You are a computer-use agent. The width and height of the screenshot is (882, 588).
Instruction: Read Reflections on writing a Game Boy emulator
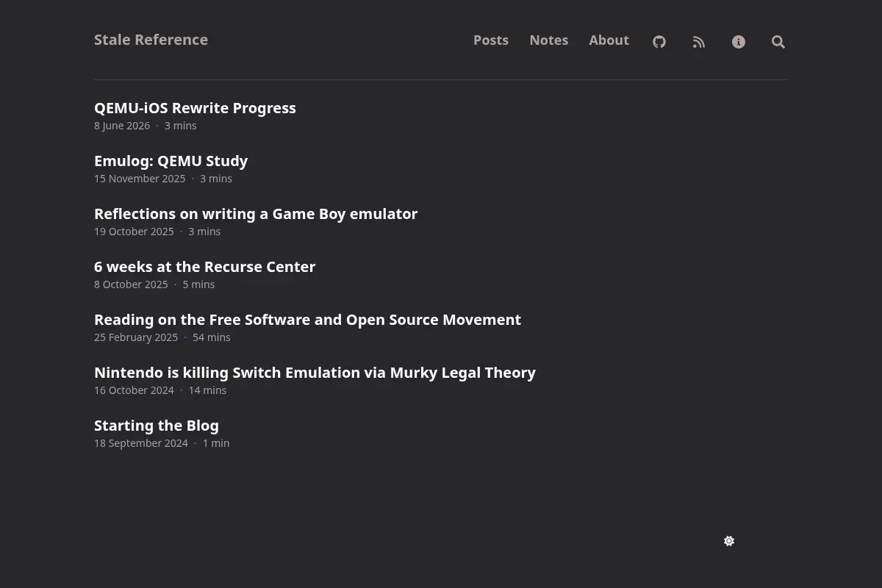[x=256, y=214]
